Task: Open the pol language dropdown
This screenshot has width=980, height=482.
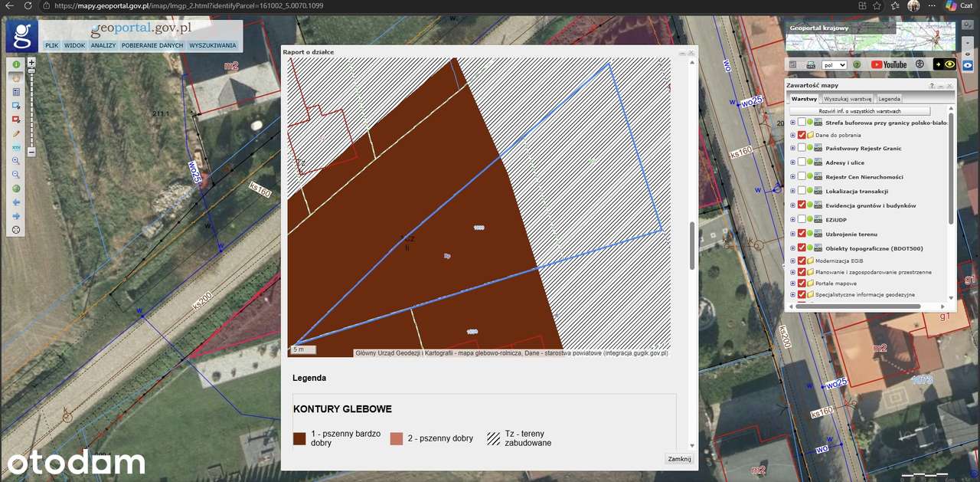Action: click(834, 65)
